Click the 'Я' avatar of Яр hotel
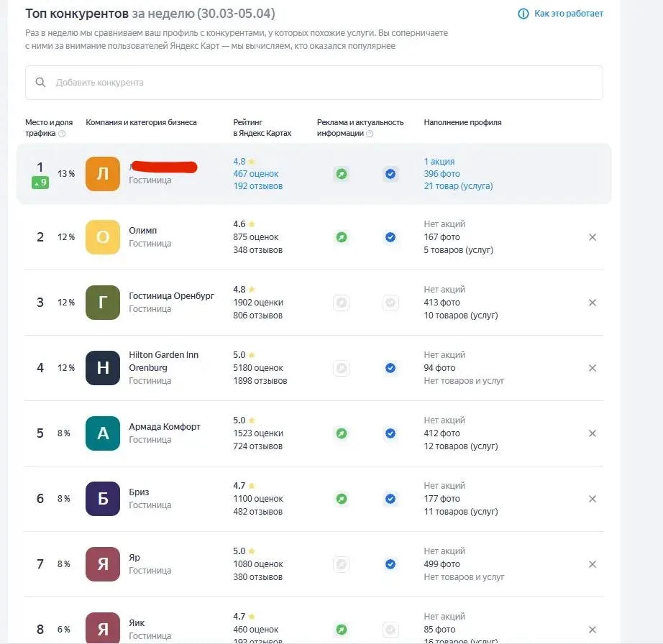The height and width of the screenshot is (644, 663). click(x=103, y=564)
